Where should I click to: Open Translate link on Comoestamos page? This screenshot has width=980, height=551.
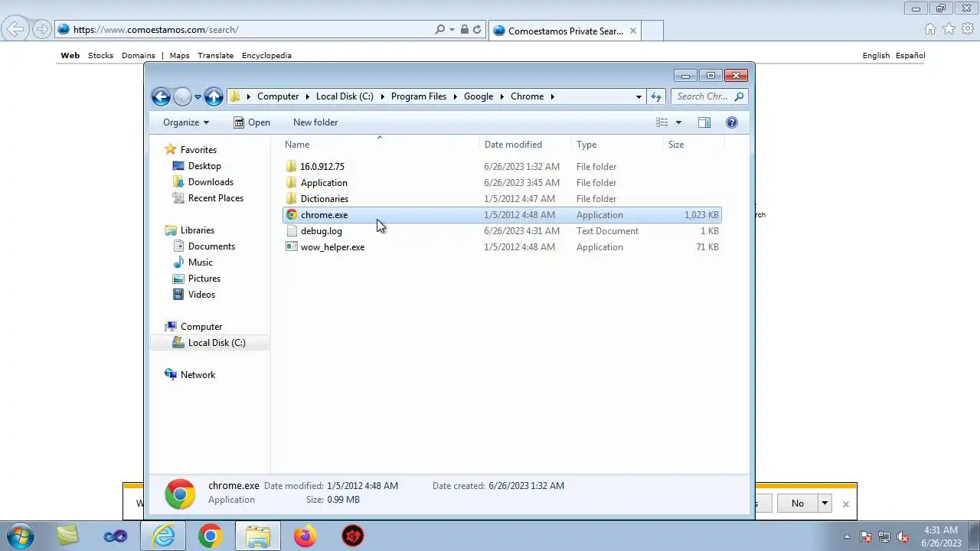[215, 55]
